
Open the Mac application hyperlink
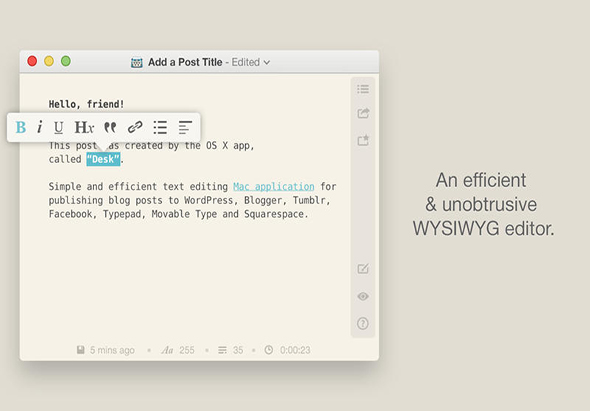274,186
